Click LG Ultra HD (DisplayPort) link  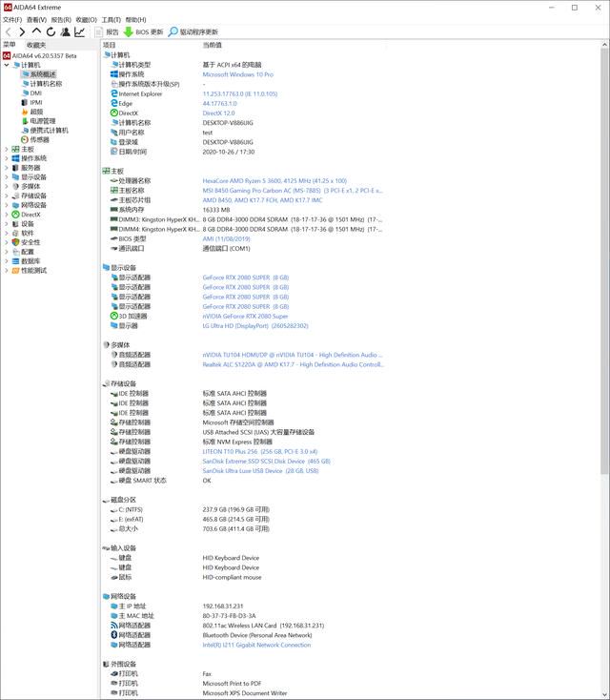pyautogui.click(x=255, y=326)
